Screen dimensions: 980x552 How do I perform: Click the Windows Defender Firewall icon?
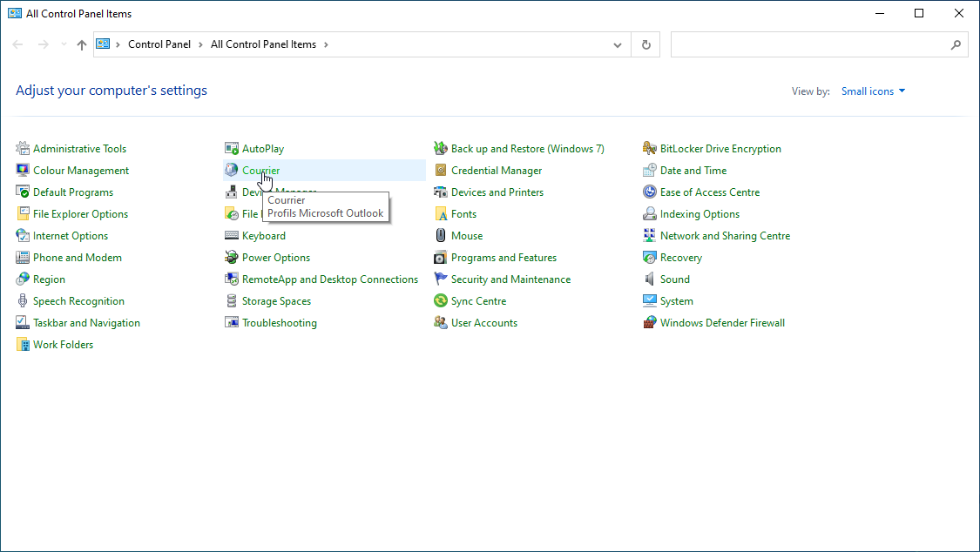(x=650, y=323)
